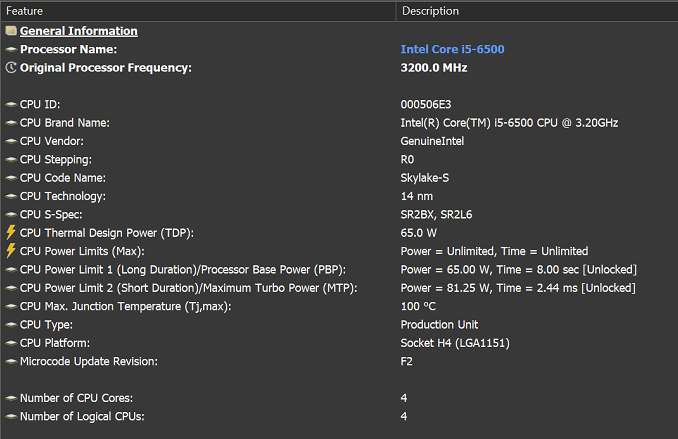Select the CPU ID label
This screenshot has height=439, width=678.
pos(40,104)
